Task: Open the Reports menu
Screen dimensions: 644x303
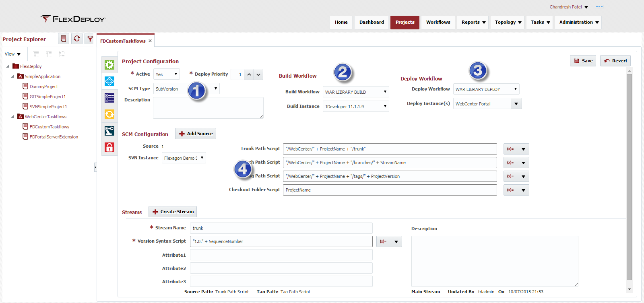Action: point(473,22)
